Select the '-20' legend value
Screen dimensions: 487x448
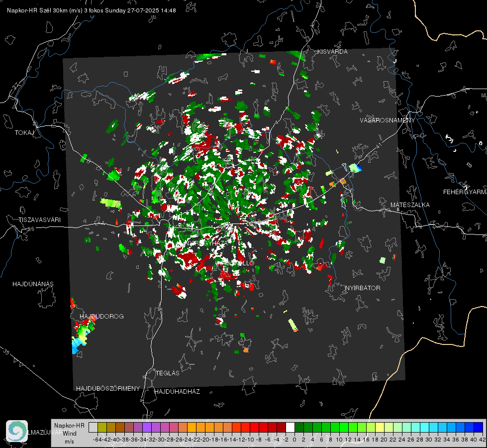click(205, 440)
